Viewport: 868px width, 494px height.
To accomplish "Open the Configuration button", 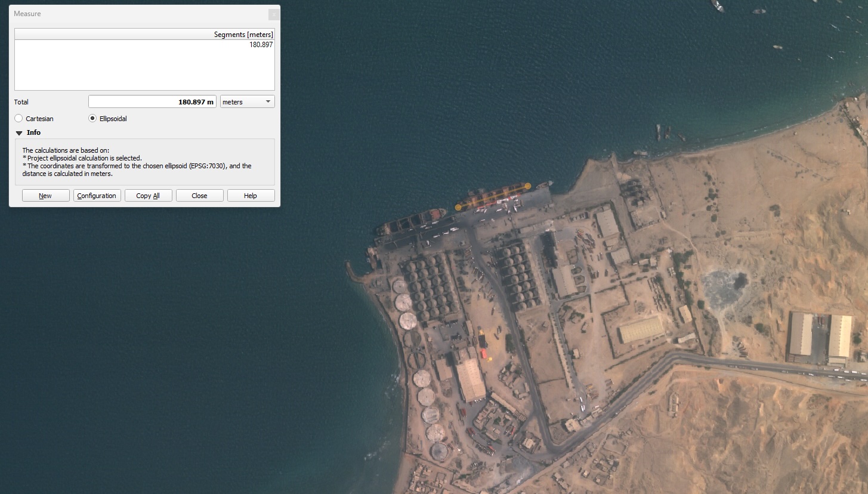I will (x=97, y=196).
